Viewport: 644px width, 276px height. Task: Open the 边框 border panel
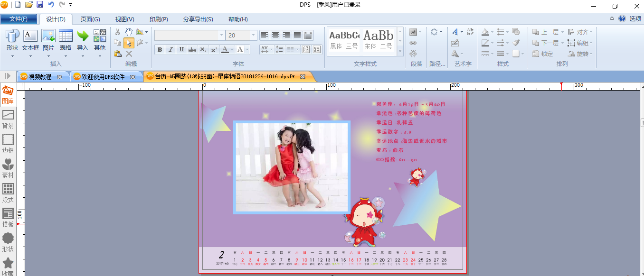tap(8, 144)
